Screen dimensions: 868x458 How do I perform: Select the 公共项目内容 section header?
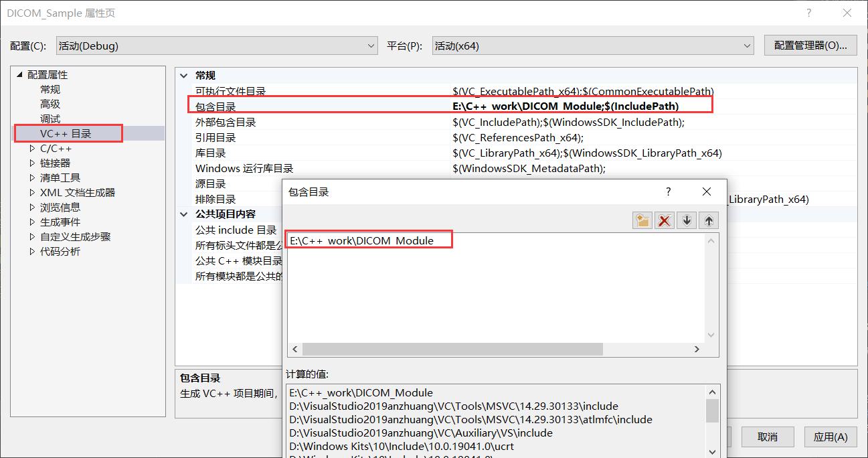click(226, 214)
